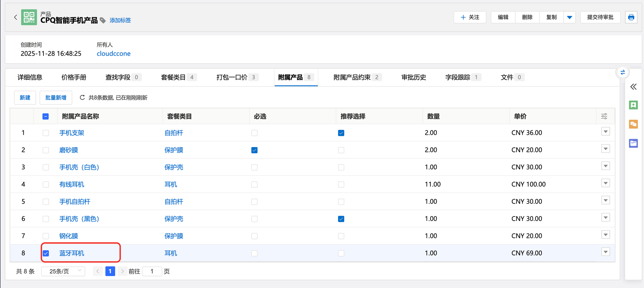Screen dimensions: 644x288
Task: Open the dropdown arrow next to 复制
Action: [569, 17]
